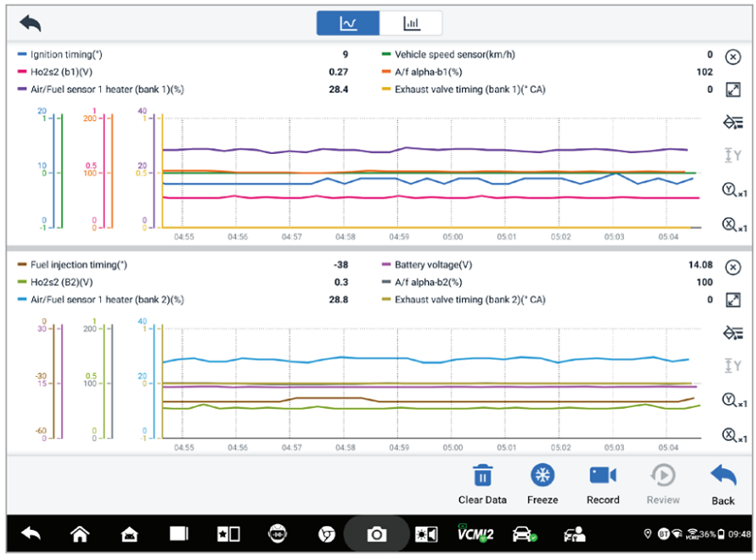The height and width of the screenshot is (560, 756).
Task: Take a screenshot with the camera icon
Action: coord(376,535)
